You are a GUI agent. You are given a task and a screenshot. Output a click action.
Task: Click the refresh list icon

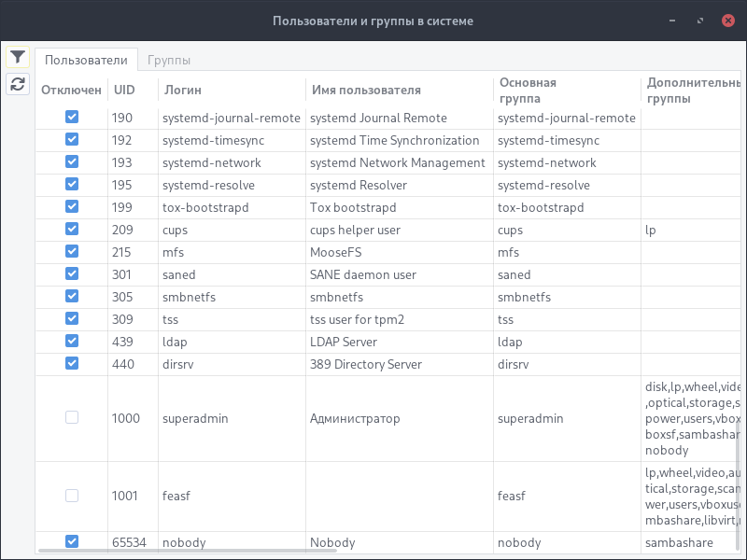(x=18, y=84)
